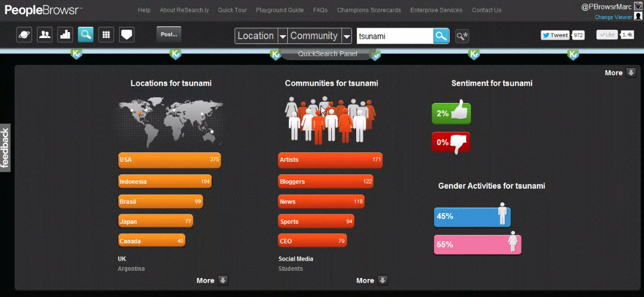
Task: Click the highlighted magnifier search-mode icon
Action: tap(86, 35)
